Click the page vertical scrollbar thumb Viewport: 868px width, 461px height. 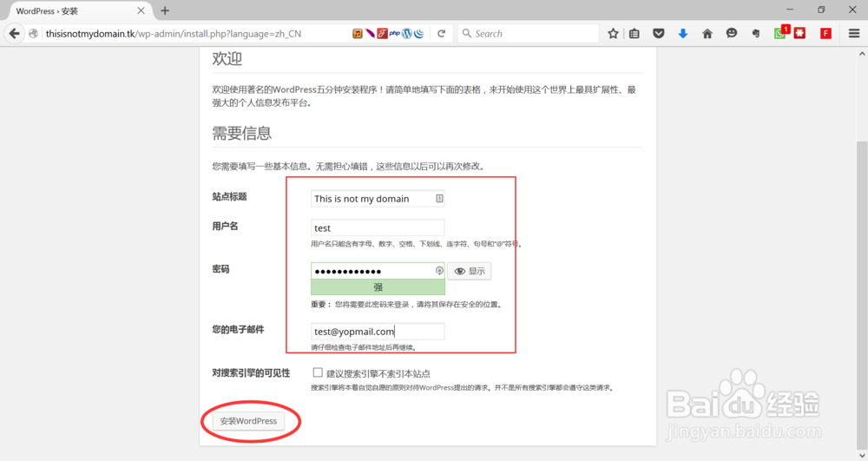tap(862, 296)
